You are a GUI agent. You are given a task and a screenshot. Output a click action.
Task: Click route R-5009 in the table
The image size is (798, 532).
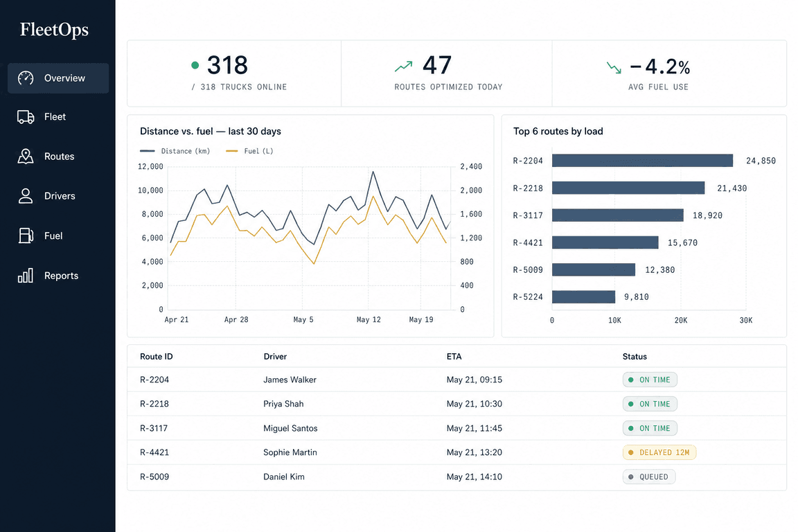[x=154, y=477]
